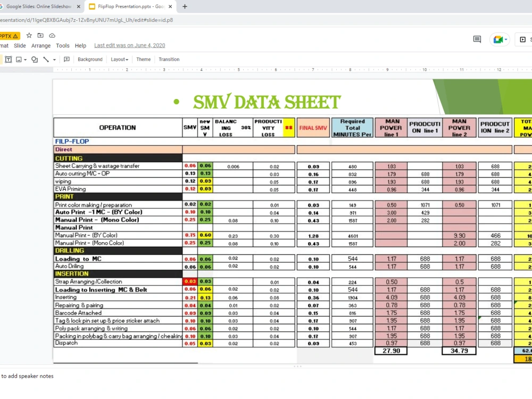Click the Transition button
Image resolution: width=532 pixels, height=399 pixels.
pos(169,60)
